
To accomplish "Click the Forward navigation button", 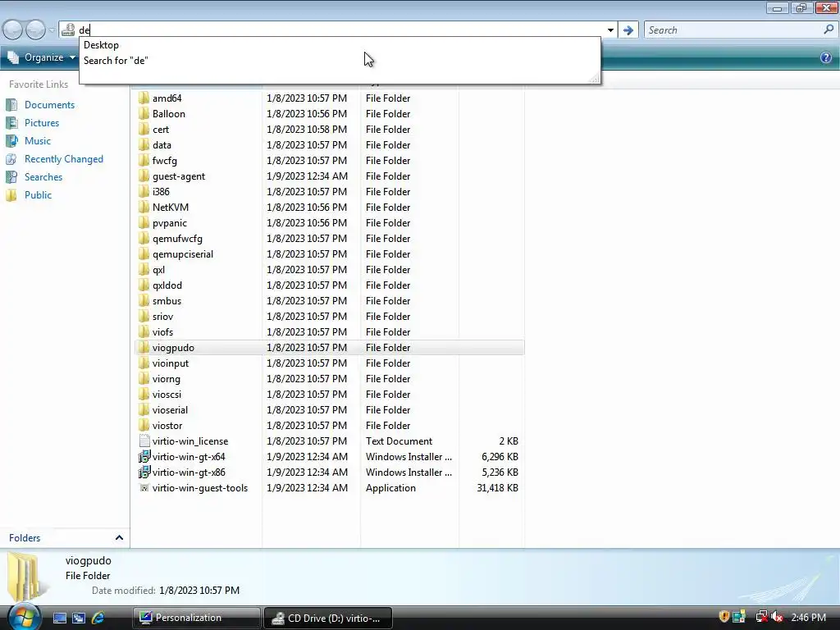I will tap(35, 30).
